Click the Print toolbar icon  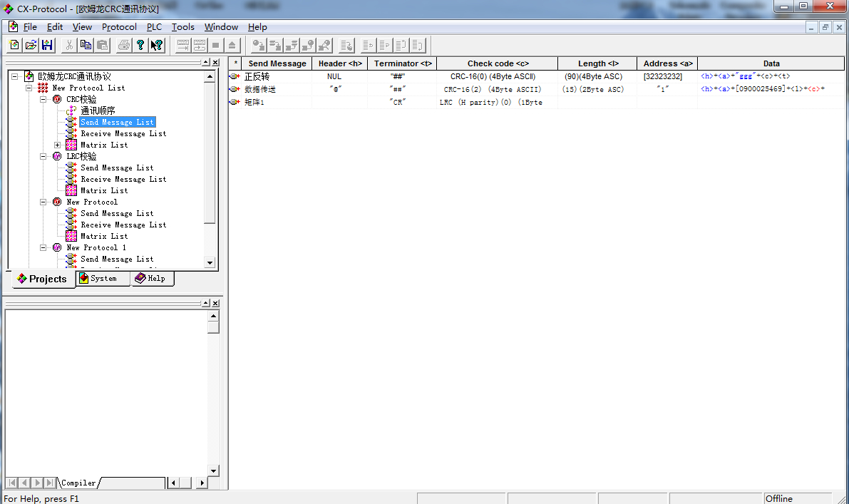[124, 46]
